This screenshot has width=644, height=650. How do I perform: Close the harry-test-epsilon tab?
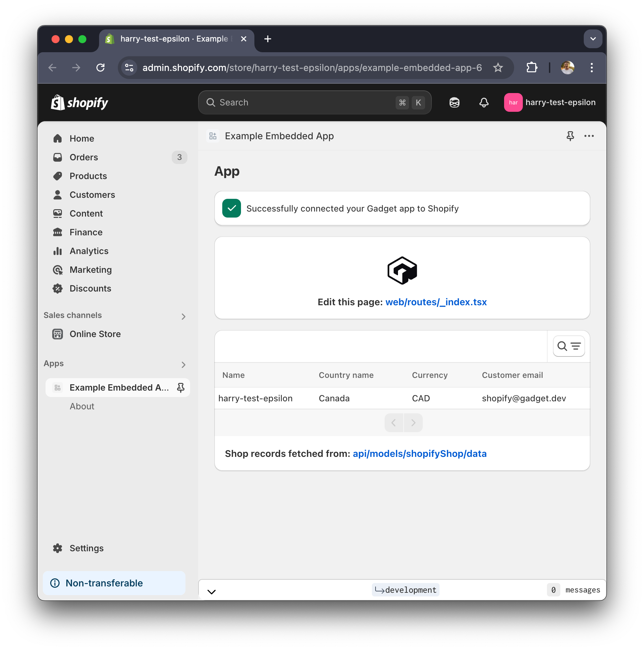point(244,39)
